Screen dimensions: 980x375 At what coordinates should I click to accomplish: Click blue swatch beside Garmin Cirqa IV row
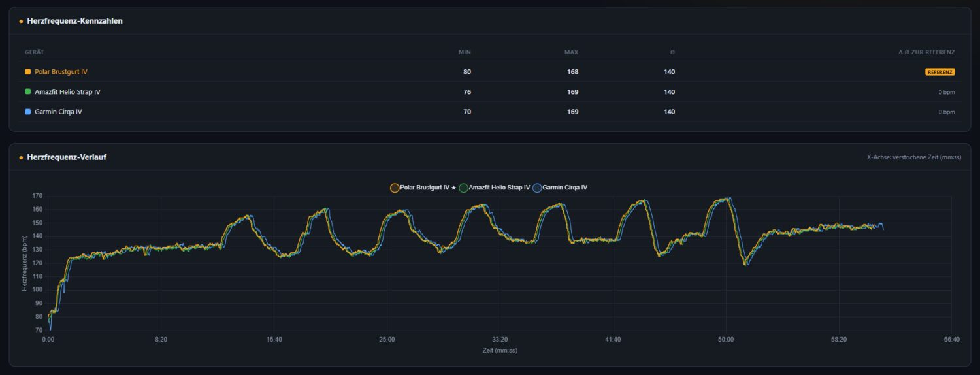click(28, 112)
